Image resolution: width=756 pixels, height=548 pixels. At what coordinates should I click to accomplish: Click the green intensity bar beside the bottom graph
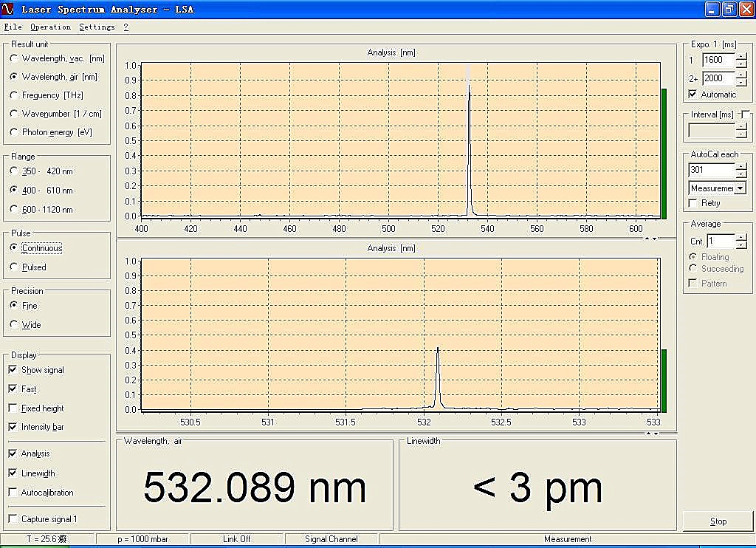tap(664, 380)
